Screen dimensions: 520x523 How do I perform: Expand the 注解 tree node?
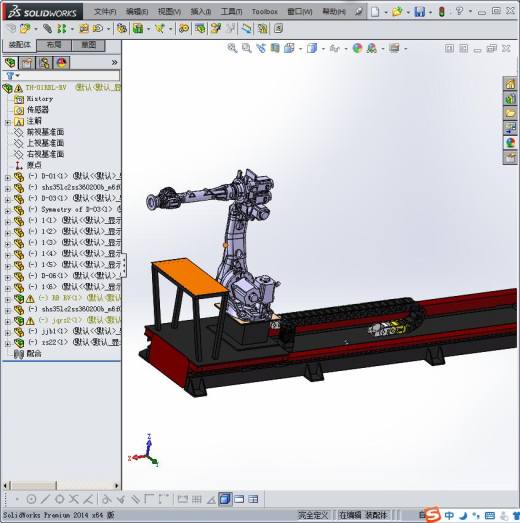(7, 122)
